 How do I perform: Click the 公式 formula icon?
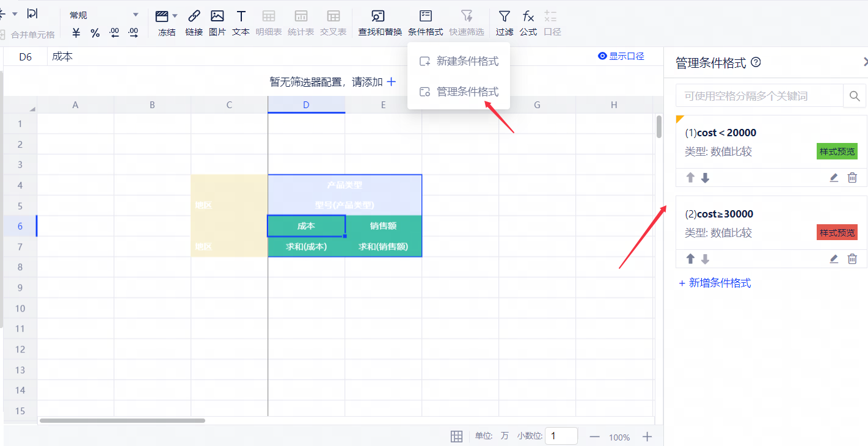point(528,16)
